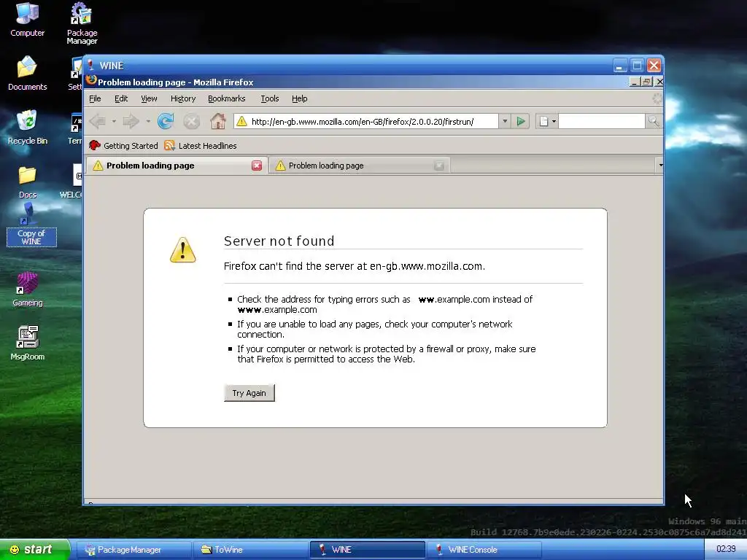Image resolution: width=747 pixels, height=560 pixels.
Task: Open the Bookmarks menu
Action: click(226, 98)
